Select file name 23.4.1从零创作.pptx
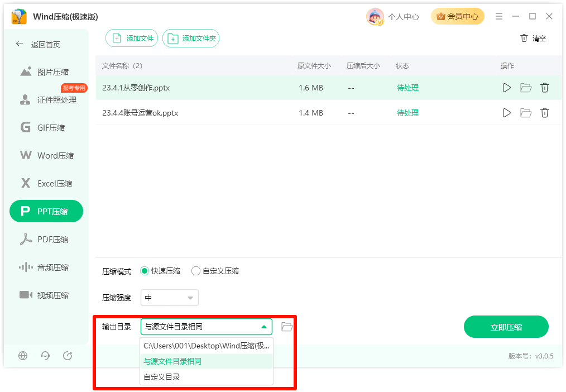Image resolution: width=566 pixels, height=392 pixels. [136, 88]
